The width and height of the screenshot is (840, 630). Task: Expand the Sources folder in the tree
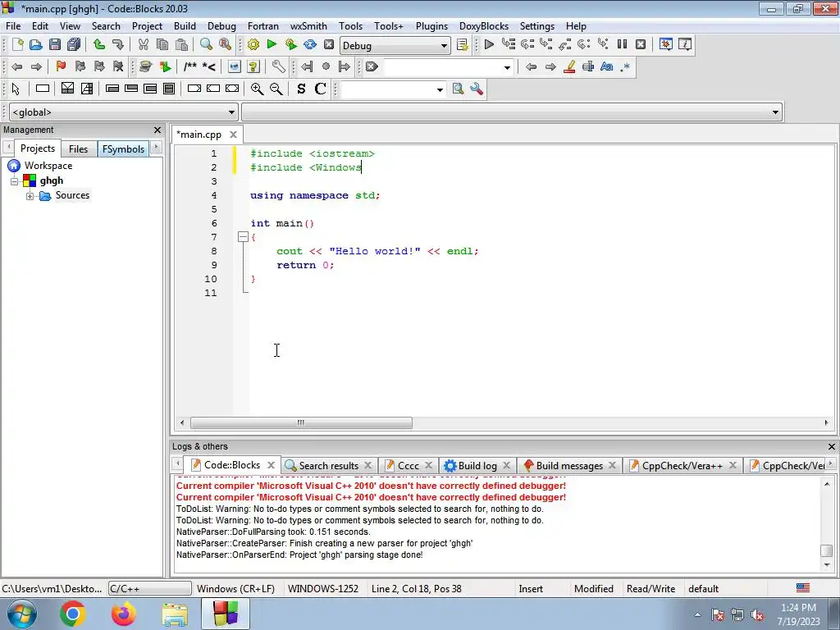coord(30,196)
